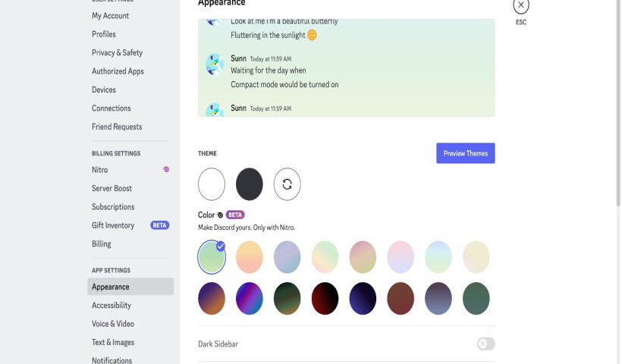Select the dark red-to-black theme
The height and width of the screenshot is (364, 622).
coord(325,299)
